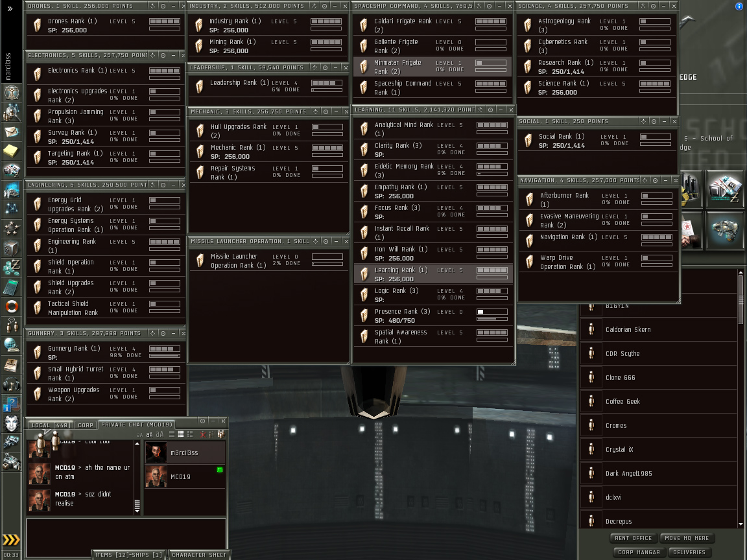Select large chat font size
This screenshot has width=747, height=560.
(160, 434)
